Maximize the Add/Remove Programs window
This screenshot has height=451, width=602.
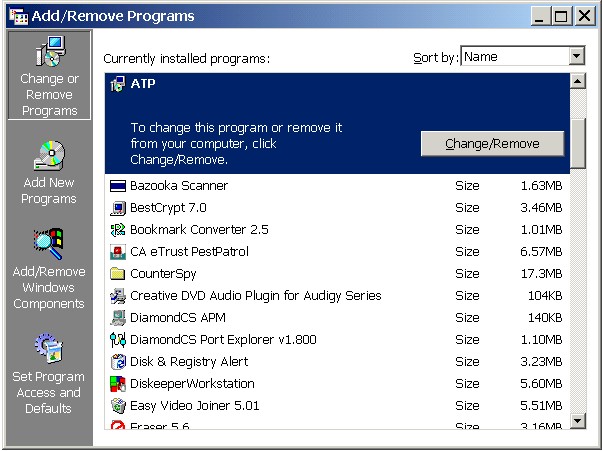[x=561, y=16]
